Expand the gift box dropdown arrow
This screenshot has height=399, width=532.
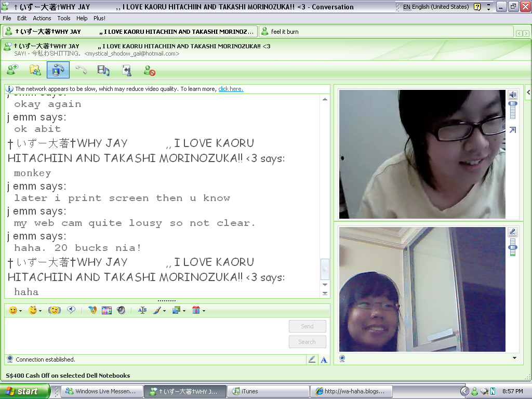click(x=204, y=311)
